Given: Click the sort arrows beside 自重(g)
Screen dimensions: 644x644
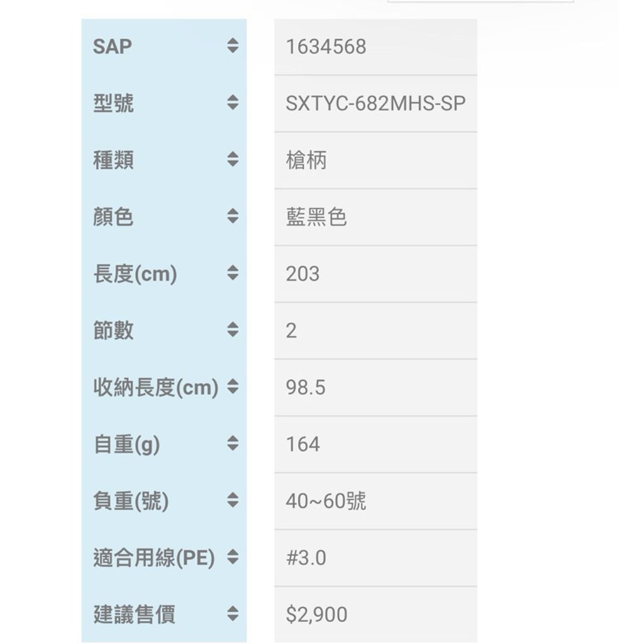Looking at the screenshot, I should pyautogui.click(x=233, y=444).
